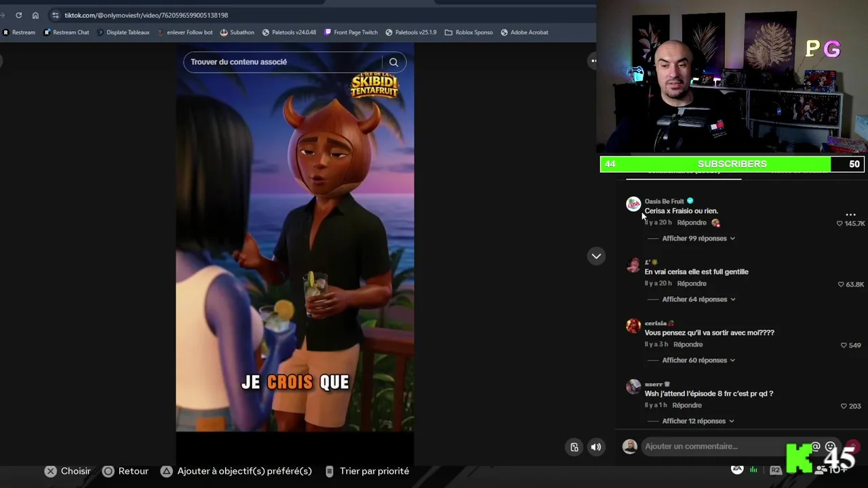Like the comment with 63.8K likes
The width and height of the screenshot is (868, 488).
[x=841, y=285]
